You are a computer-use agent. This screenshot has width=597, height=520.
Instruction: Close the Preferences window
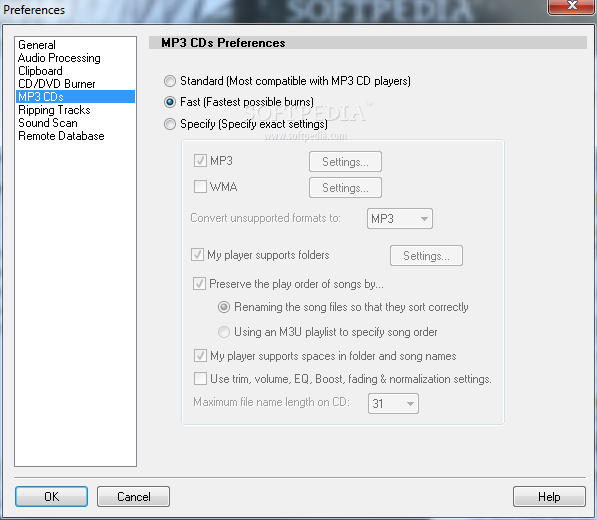572,6
